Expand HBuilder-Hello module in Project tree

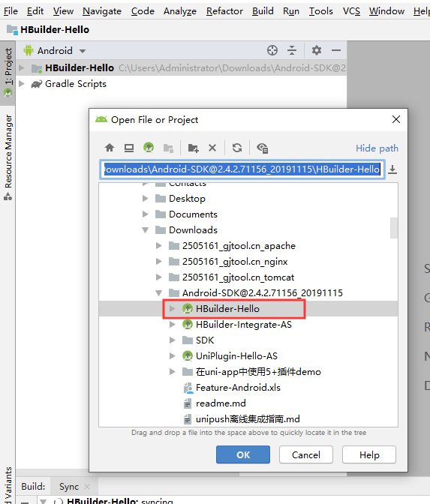22,67
